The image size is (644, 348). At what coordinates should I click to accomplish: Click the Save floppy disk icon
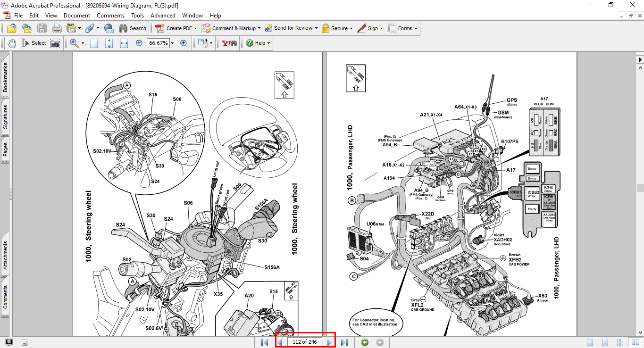pos(42,28)
